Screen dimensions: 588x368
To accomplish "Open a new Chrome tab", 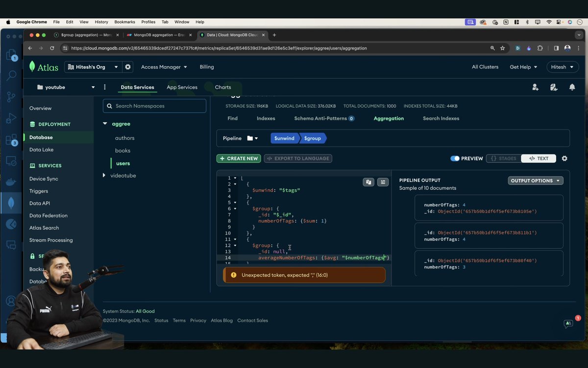I will click(x=274, y=35).
